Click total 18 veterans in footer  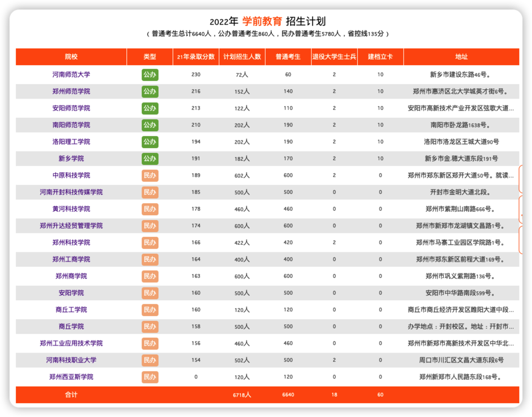click(x=334, y=394)
